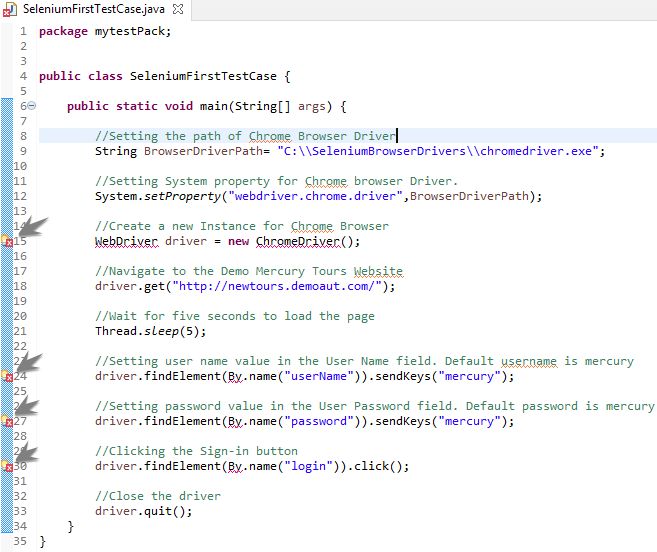Click the underlined ChromeDriver constructor on line 15
Image resolution: width=657 pixels, height=552 pixels.
(297, 241)
